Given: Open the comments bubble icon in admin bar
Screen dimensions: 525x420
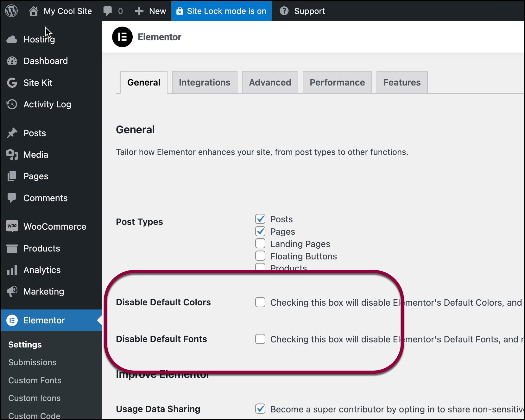Looking at the screenshot, I should pyautogui.click(x=108, y=11).
